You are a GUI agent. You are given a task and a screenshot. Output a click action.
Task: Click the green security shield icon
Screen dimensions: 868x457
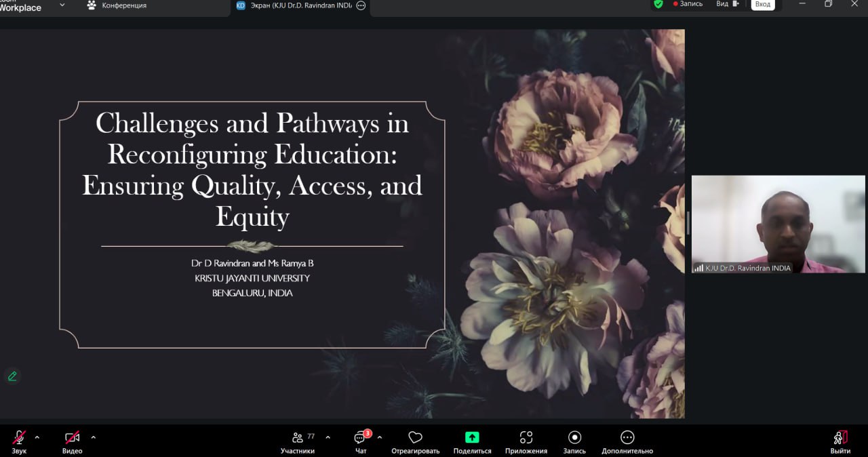click(658, 4)
